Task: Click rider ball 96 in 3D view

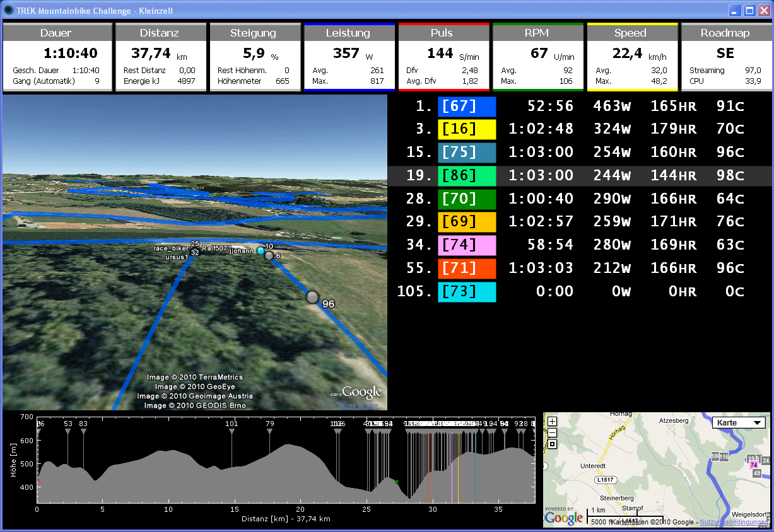Action: pos(312,297)
